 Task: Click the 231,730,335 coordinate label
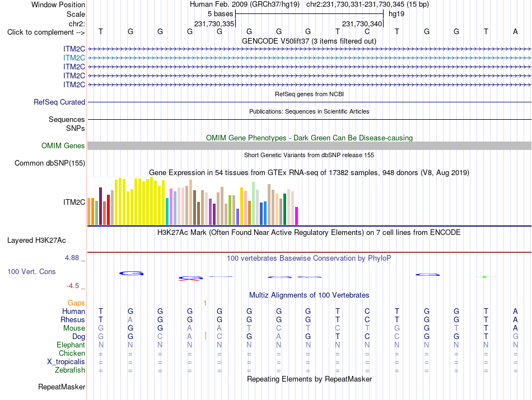[214, 23]
